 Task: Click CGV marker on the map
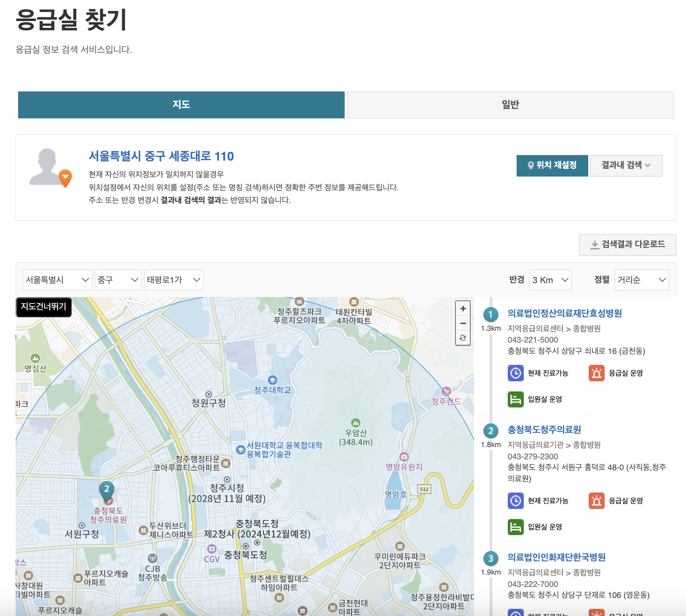[x=212, y=549]
